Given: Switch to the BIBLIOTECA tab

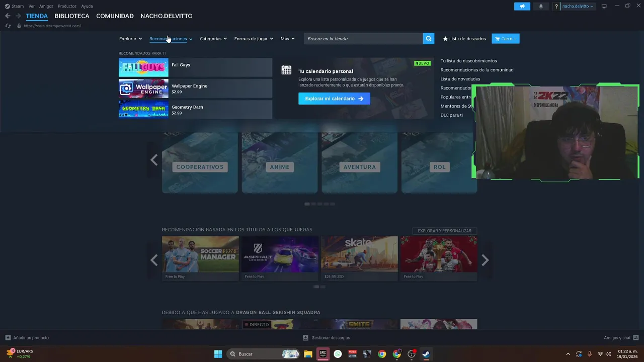Looking at the screenshot, I should coord(72,16).
